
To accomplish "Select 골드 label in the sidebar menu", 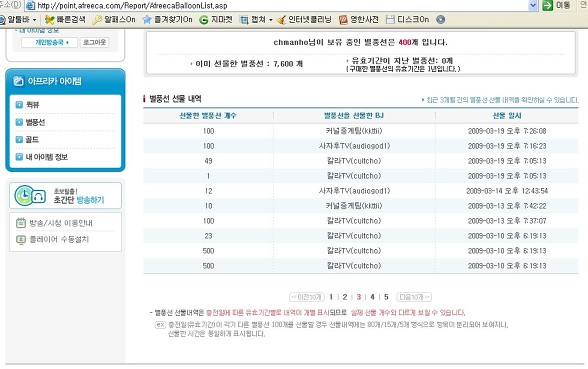I will tap(32, 140).
